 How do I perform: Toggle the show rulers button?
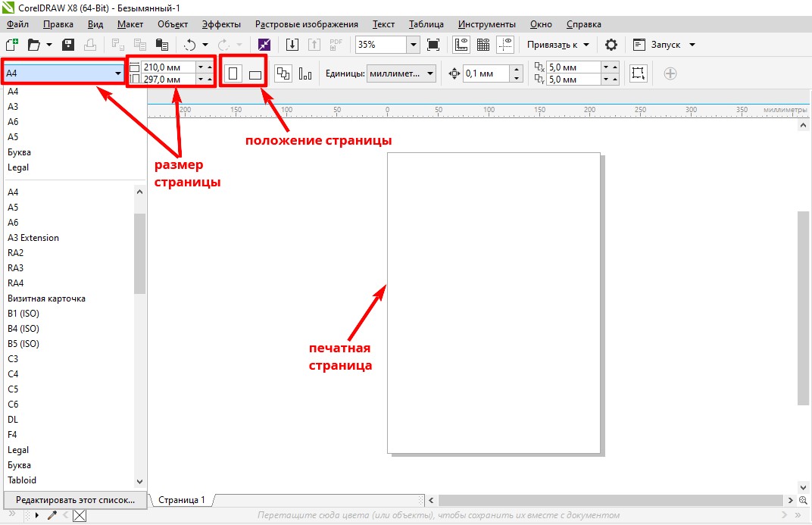(461, 45)
